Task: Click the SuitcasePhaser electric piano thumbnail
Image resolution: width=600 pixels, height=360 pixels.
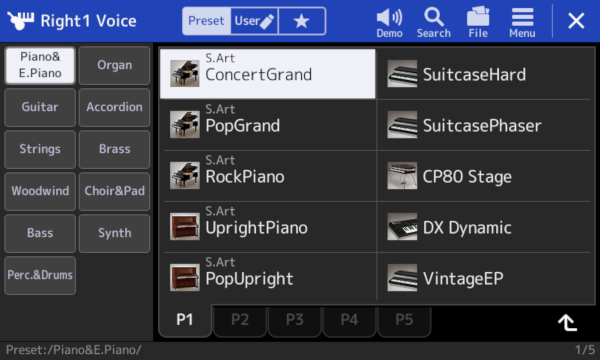Action: (402, 124)
